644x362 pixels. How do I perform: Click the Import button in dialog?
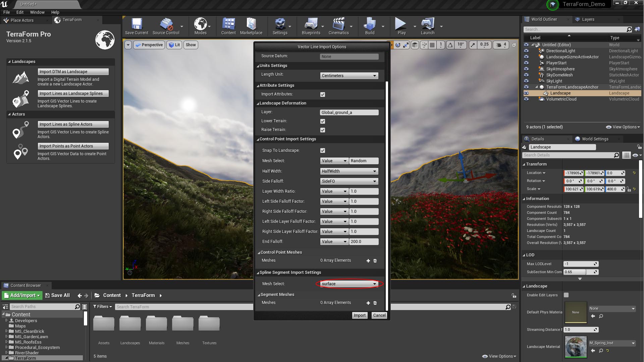tap(360, 315)
